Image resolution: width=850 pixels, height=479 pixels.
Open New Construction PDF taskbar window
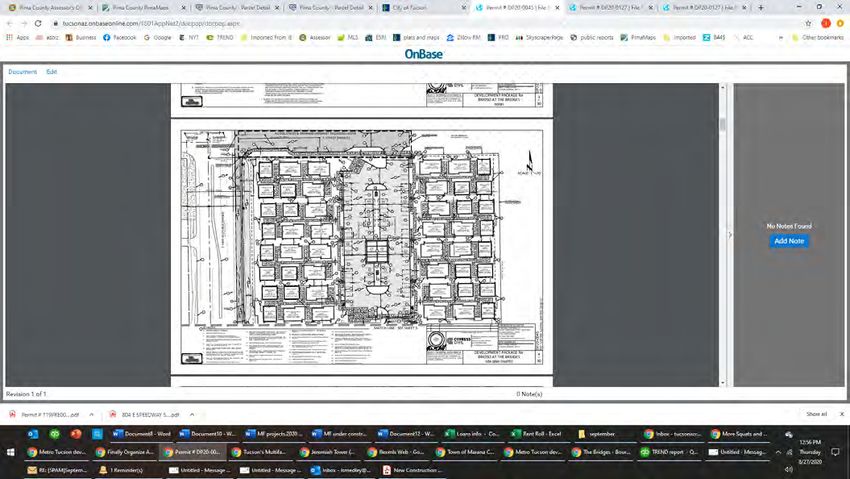[x=412, y=470]
